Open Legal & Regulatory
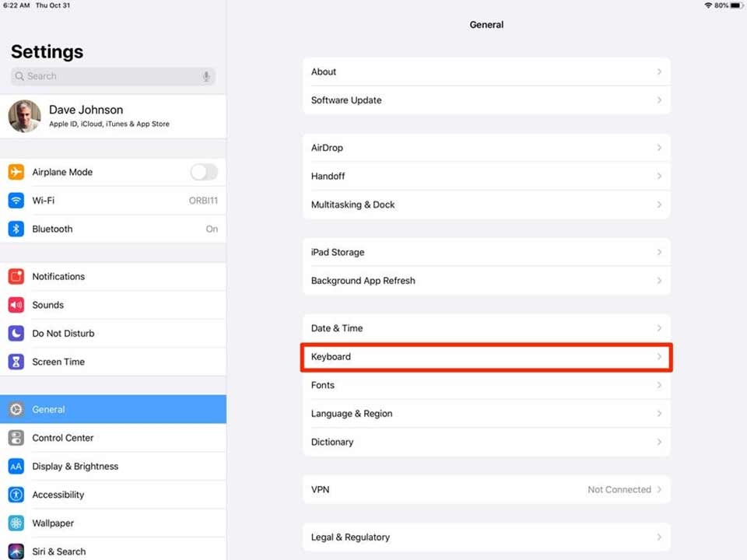This screenshot has width=747, height=560. click(x=486, y=537)
